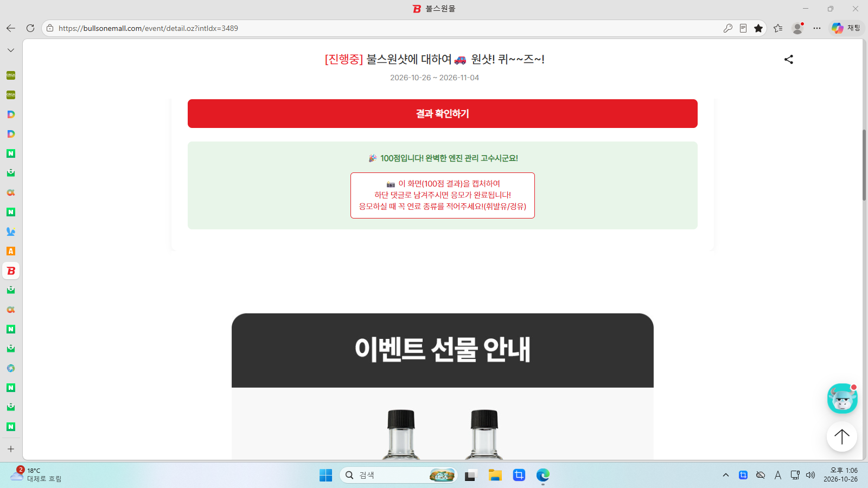Open Task View from the taskbar
The width and height of the screenshot is (868, 488).
[470, 475]
